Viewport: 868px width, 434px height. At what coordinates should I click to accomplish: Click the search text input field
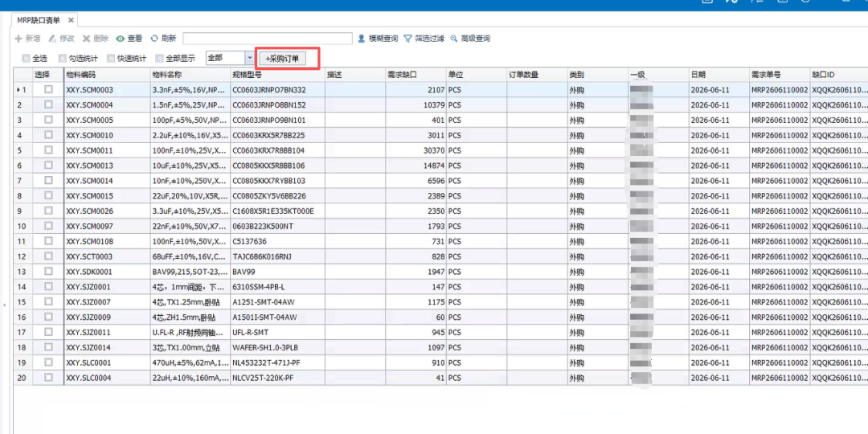pyautogui.click(x=268, y=39)
